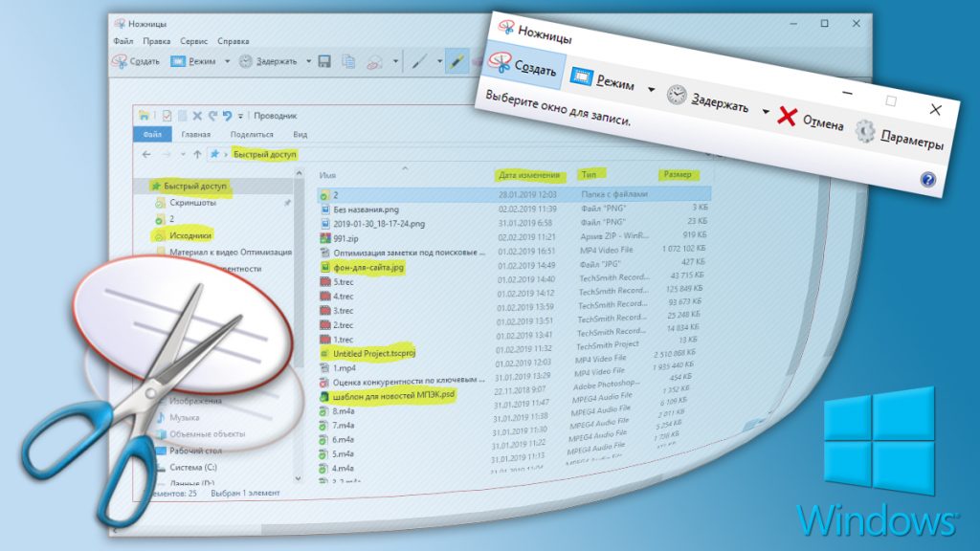Select Система (C:) in the navigation tree
The image size is (980, 551).
(193, 467)
